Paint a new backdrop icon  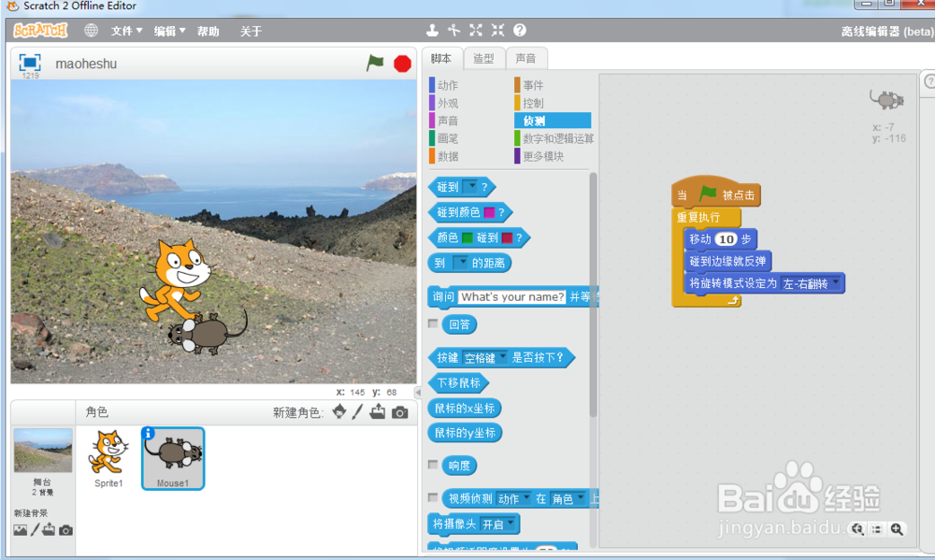[36, 529]
